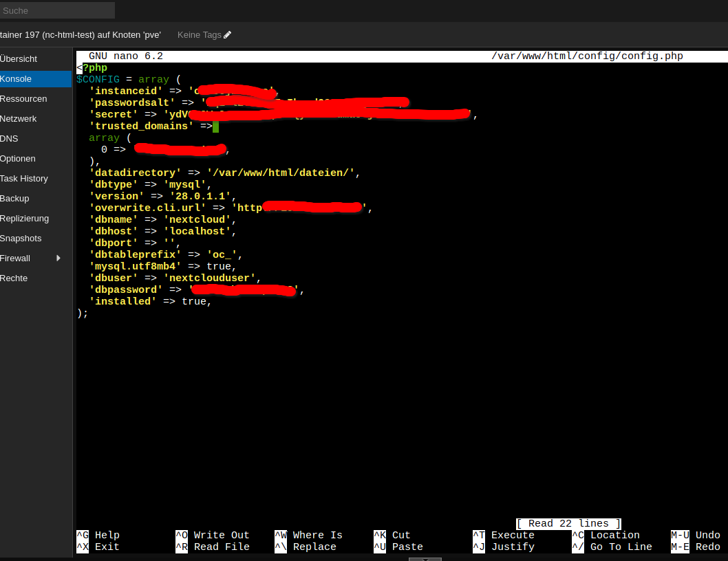Select the Konsole menu item
This screenshot has width=728, height=561.
coord(16,79)
